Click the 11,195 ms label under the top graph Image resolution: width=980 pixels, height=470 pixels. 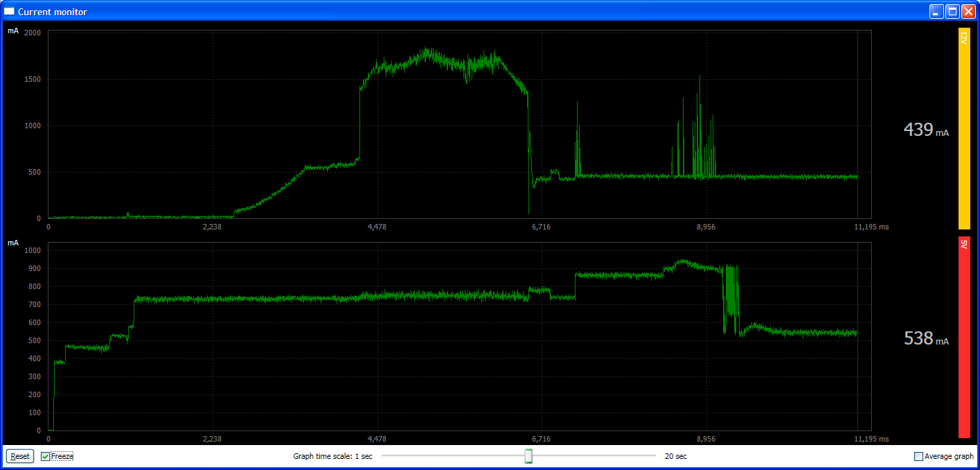(872, 227)
